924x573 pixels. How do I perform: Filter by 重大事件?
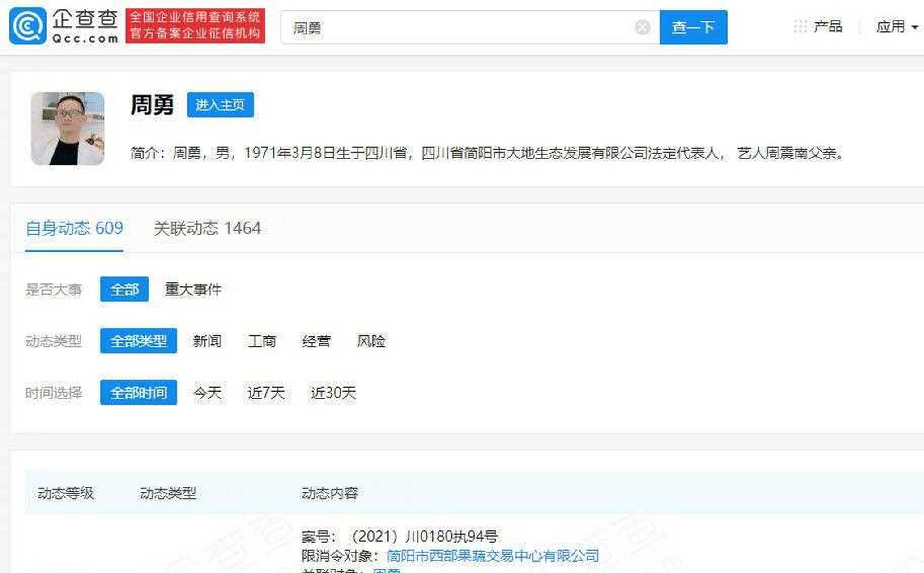193,290
